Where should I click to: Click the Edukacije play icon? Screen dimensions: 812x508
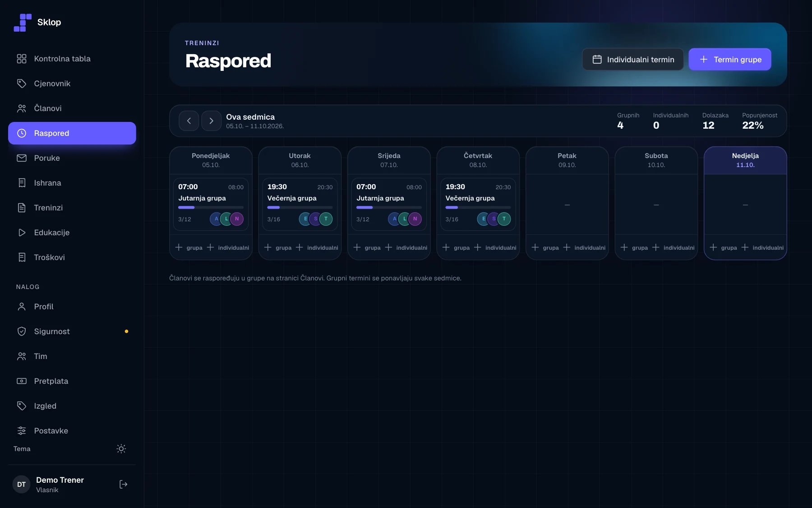[22, 233]
